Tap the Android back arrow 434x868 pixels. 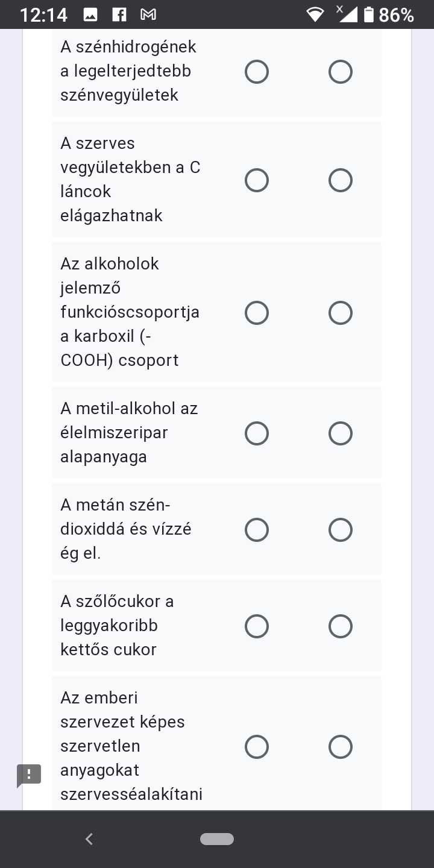click(89, 838)
